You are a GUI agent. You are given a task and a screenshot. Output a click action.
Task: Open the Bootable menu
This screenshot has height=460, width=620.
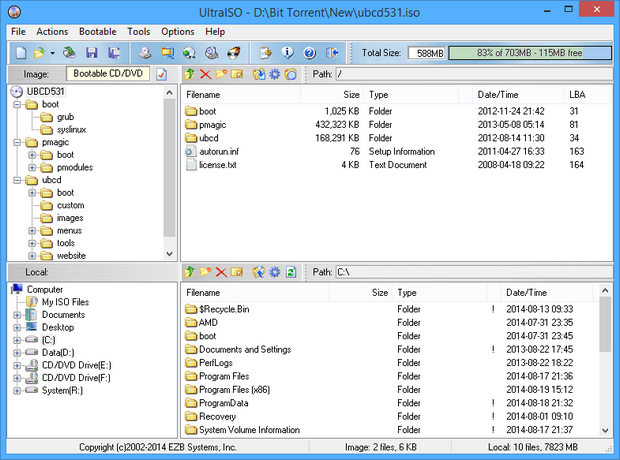coord(97,32)
